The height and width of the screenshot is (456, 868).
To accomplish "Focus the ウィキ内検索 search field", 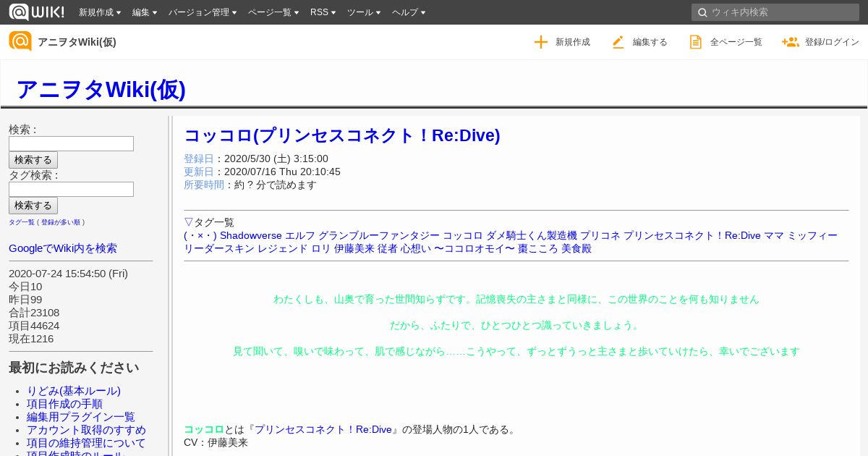I will (775, 12).
